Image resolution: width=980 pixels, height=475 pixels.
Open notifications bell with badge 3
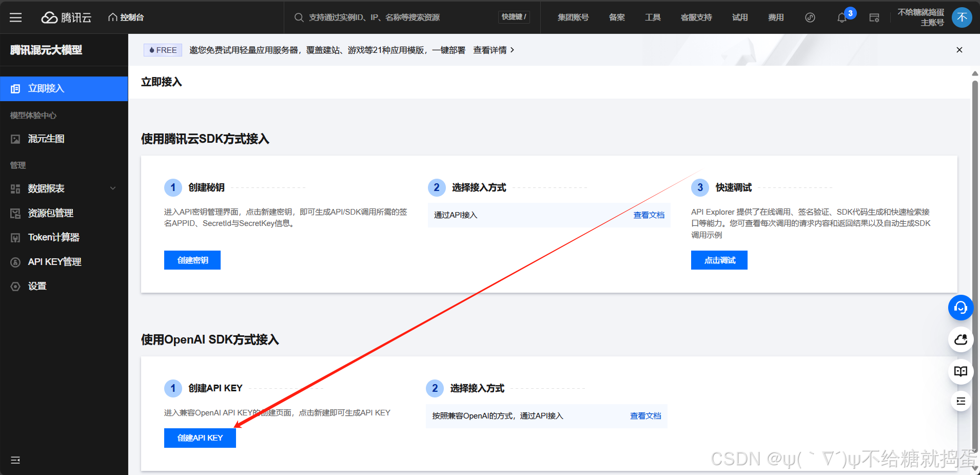tap(842, 17)
